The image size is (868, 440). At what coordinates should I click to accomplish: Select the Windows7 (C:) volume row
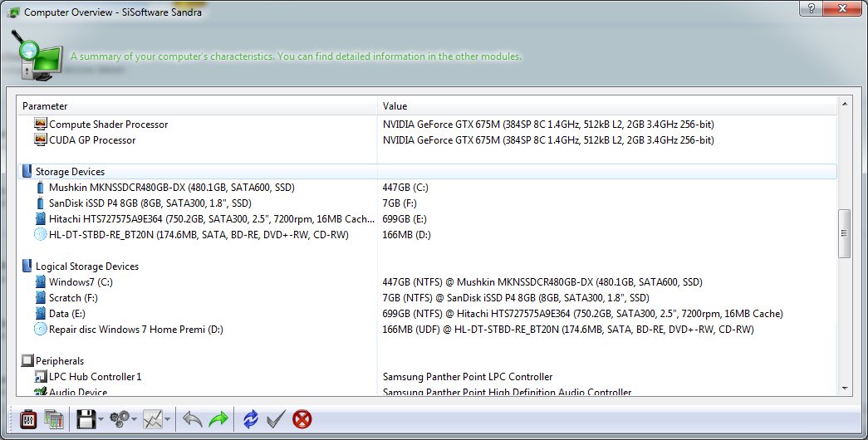point(428,282)
